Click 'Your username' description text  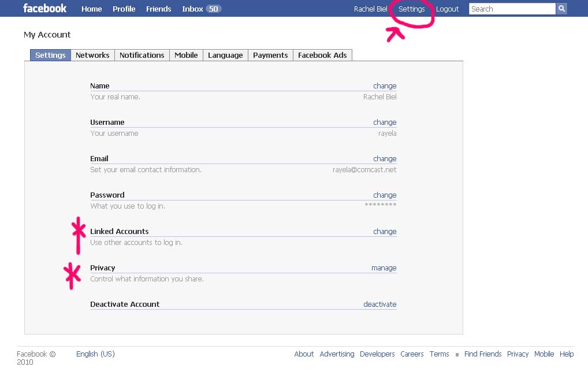114,133
